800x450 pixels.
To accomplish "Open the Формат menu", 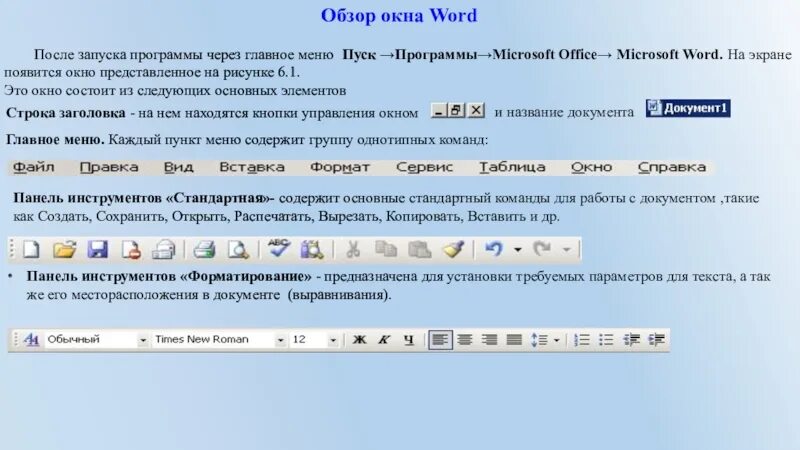I will pyautogui.click(x=340, y=167).
